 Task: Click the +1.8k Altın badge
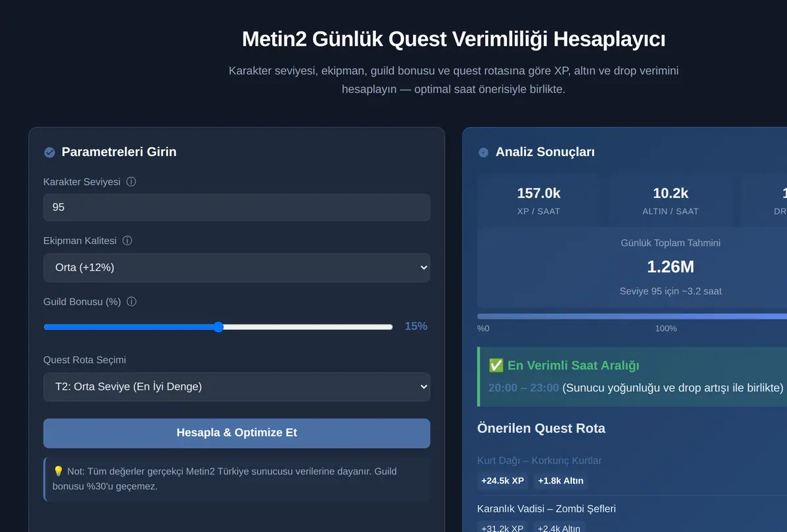tap(561, 481)
